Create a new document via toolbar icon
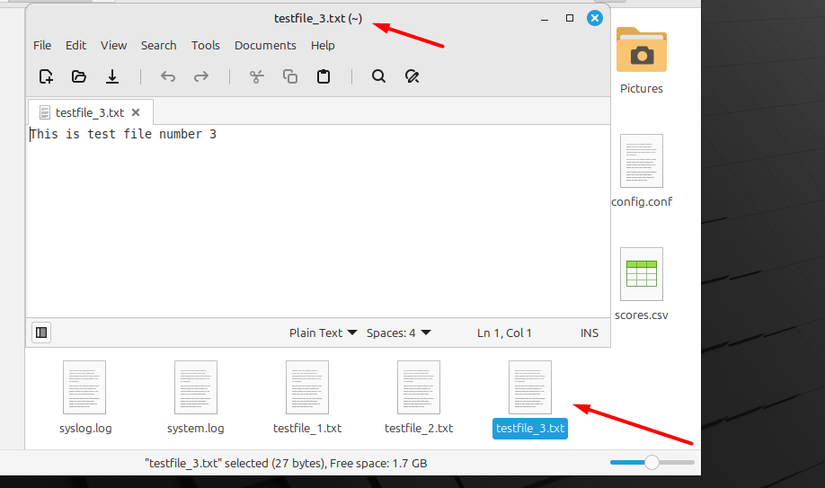The width and height of the screenshot is (825, 488). [46, 77]
